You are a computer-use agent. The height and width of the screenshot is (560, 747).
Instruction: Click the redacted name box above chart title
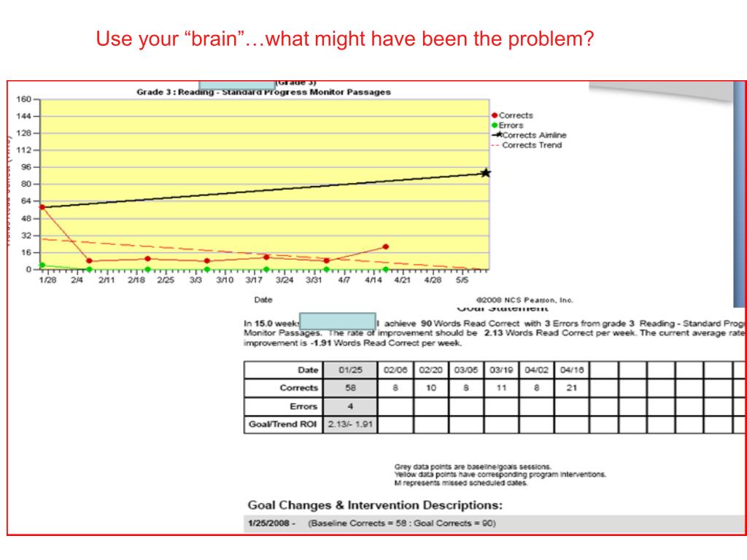[237, 85]
